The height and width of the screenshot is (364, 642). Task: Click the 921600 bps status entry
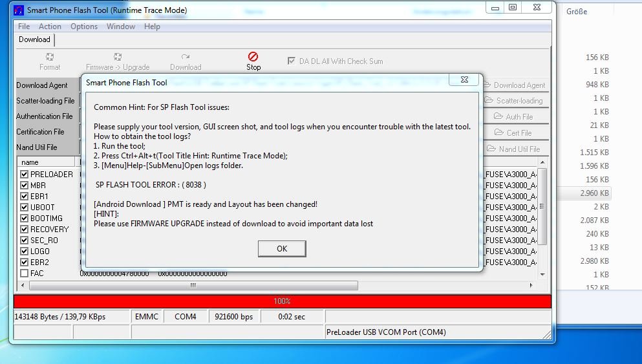click(x=234, y=317)
